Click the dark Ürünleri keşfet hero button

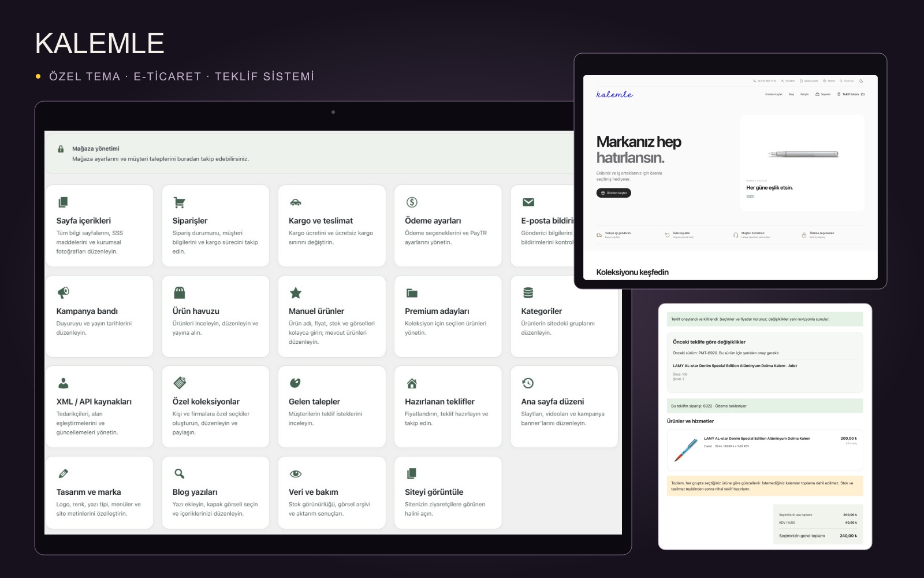(614, 193)
